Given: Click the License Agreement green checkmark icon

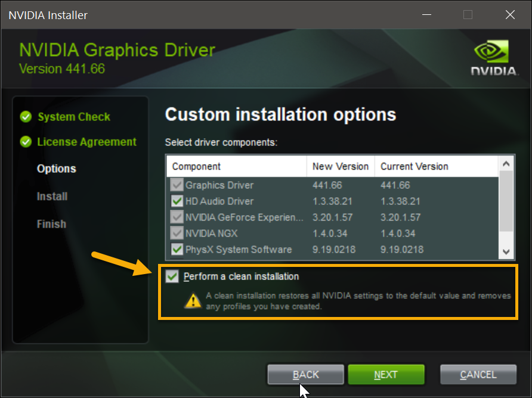Looking at the screenshot, I should [x=26, y=142].
